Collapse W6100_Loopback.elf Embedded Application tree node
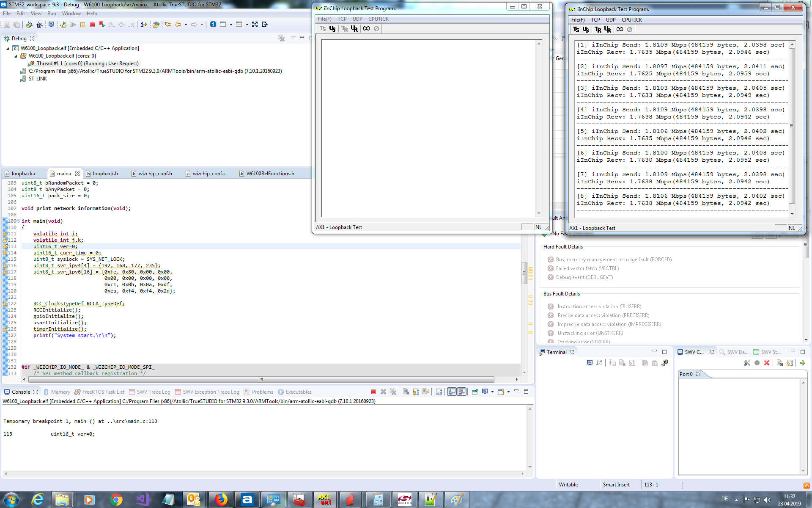The width and height of the screenshot is (812, 508). click(8, 49)
